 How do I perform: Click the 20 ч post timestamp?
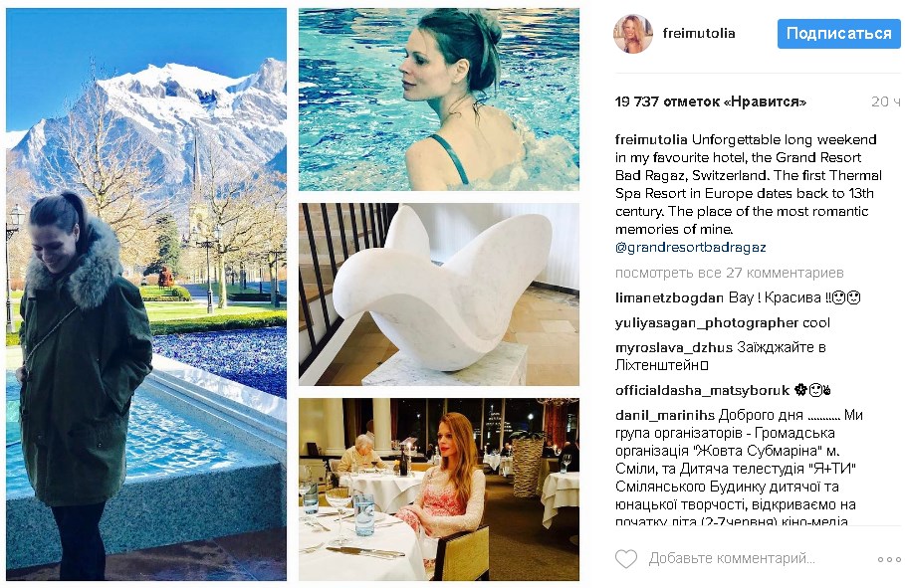point(886,102)
